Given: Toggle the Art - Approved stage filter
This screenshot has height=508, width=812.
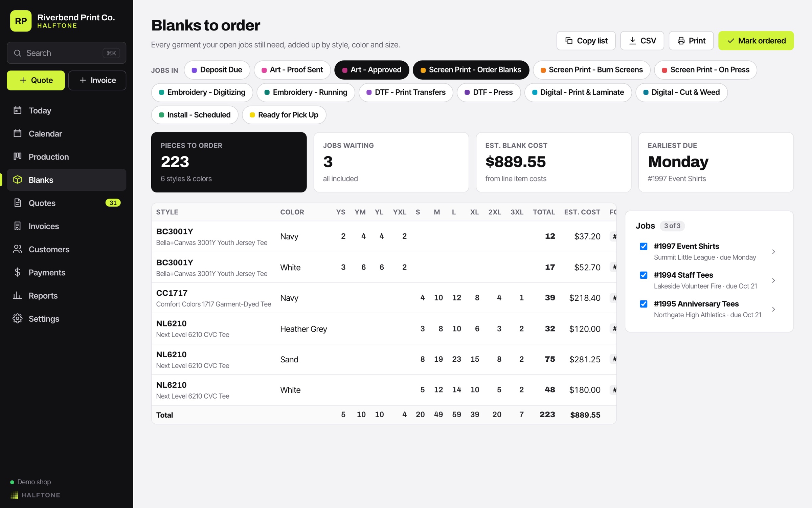Looking at the screenshot, I should point(371,70).
